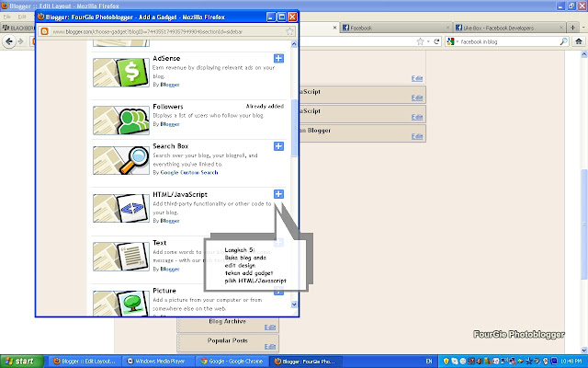Screen dimensions: 588x368
Task: Go back in main Firefox window
Action: (x=9, y=41)
